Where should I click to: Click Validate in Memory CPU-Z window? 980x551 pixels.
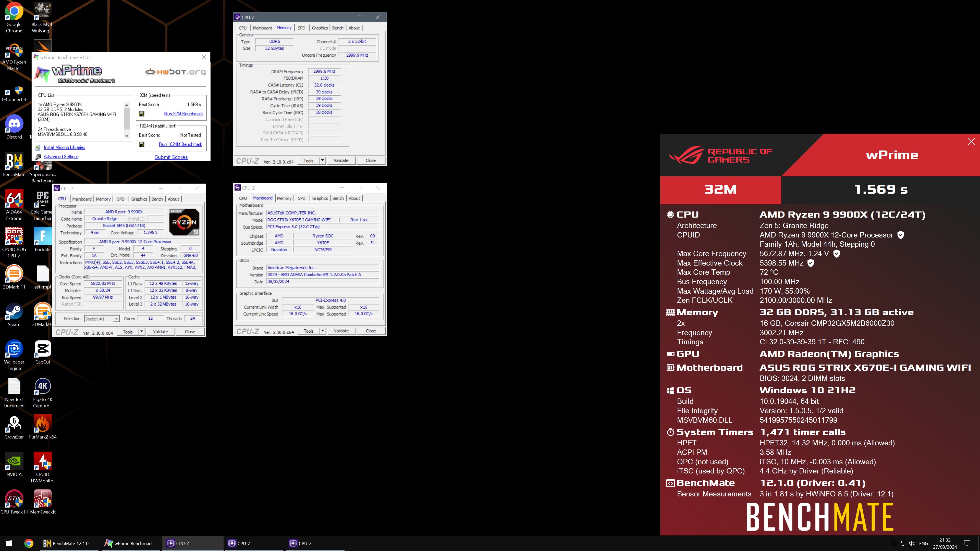tap(341, 160)
